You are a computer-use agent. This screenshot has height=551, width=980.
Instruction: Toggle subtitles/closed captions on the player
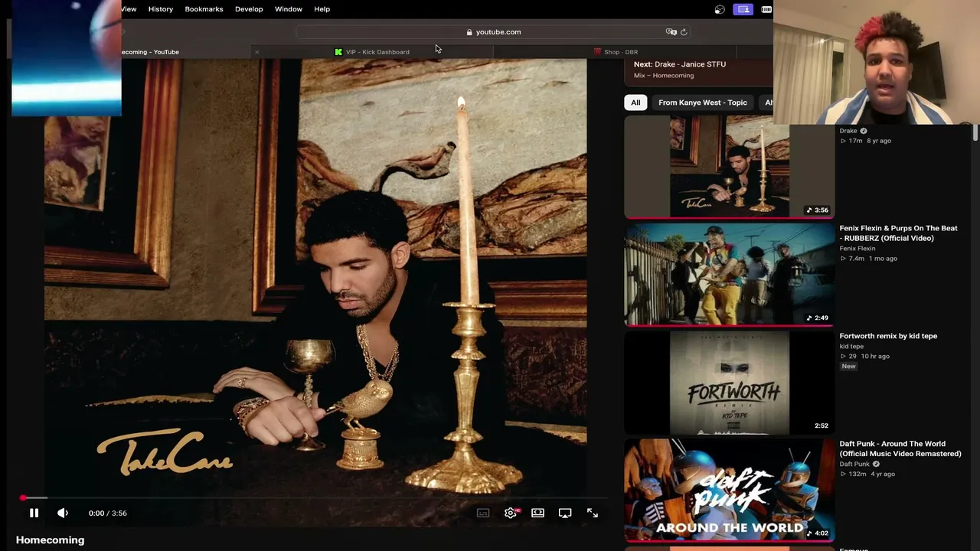tap(483, 513)
